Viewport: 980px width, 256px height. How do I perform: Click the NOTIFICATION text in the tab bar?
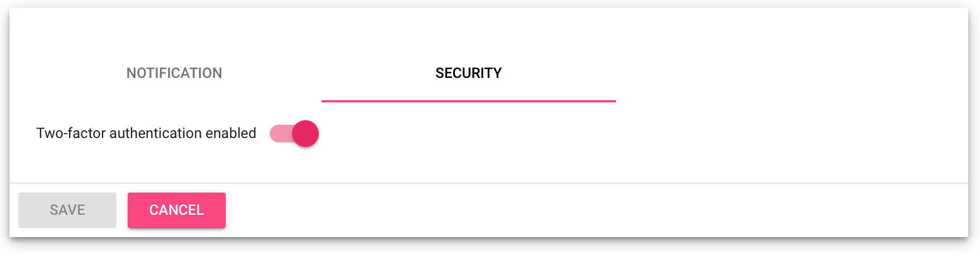point(174,73)
